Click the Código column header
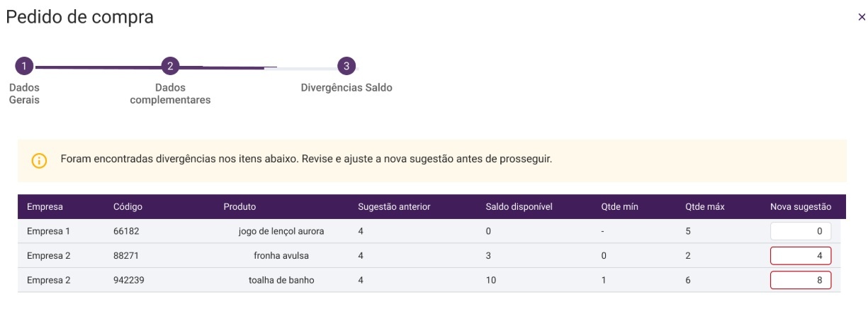 [x=128, y=207]
